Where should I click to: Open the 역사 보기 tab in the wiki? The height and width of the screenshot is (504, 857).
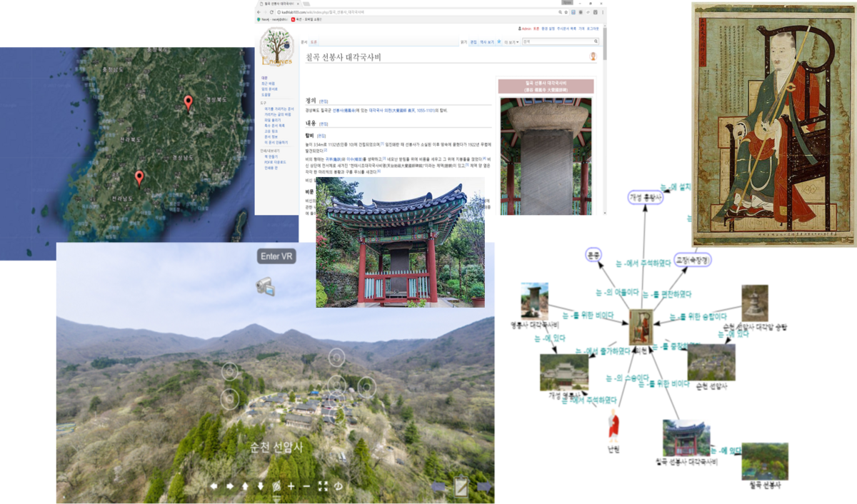488,42
